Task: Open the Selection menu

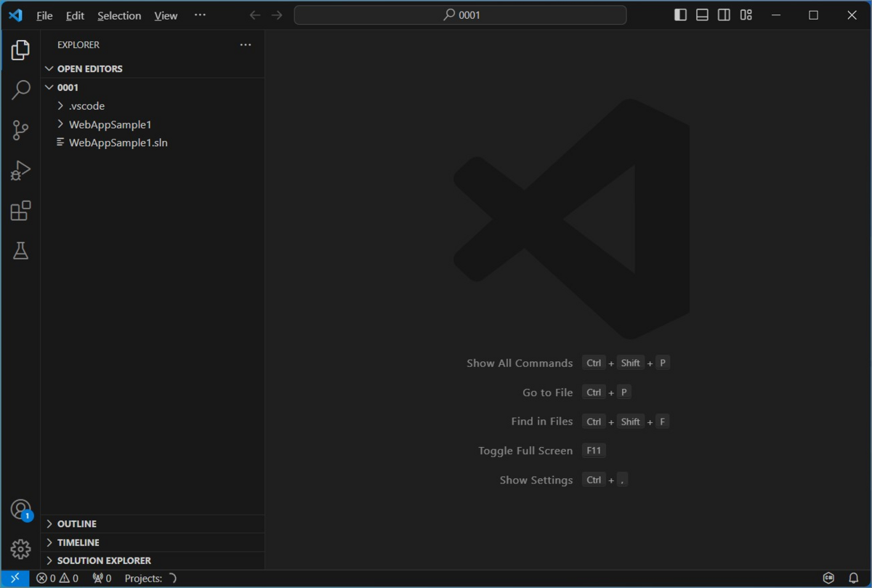Action: (x=119, y=15)
